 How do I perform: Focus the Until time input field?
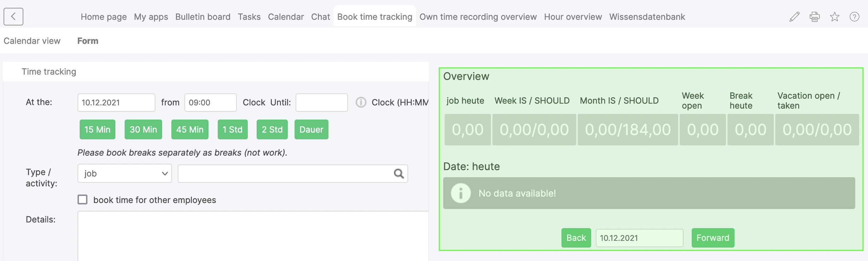coord(321,103)
